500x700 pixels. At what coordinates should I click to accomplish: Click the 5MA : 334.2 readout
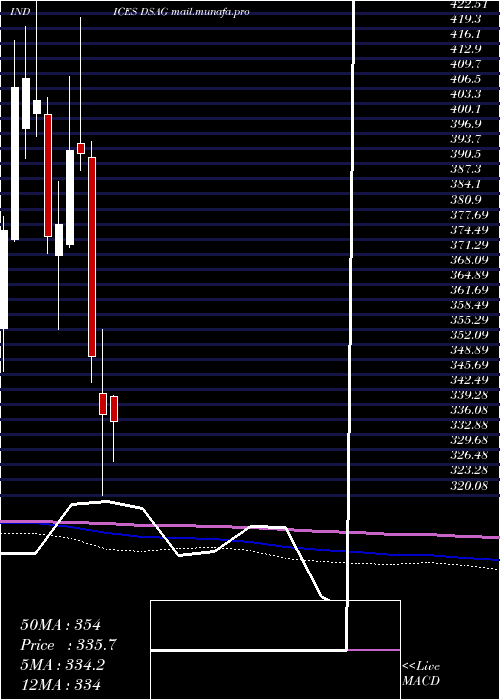coord(63,665)
